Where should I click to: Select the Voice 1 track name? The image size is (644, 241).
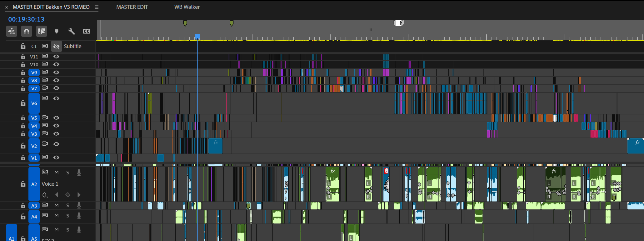[x=50, y=184]
